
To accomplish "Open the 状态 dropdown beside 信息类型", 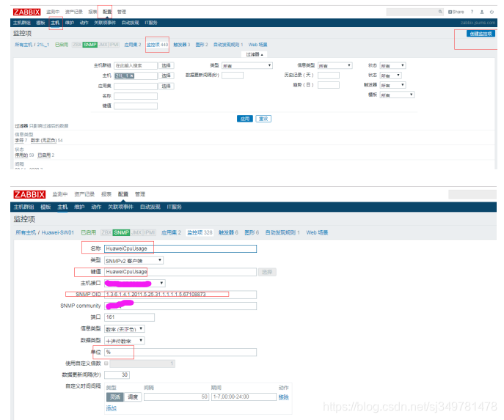I will (392, 65).
